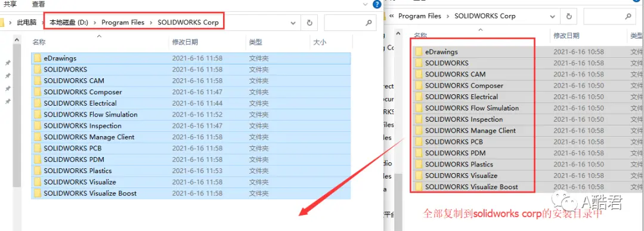Select SOLIDWORKS CAM folder name in right window
The height and width of the screenshot is (231, 644).
tap(456, 75)
